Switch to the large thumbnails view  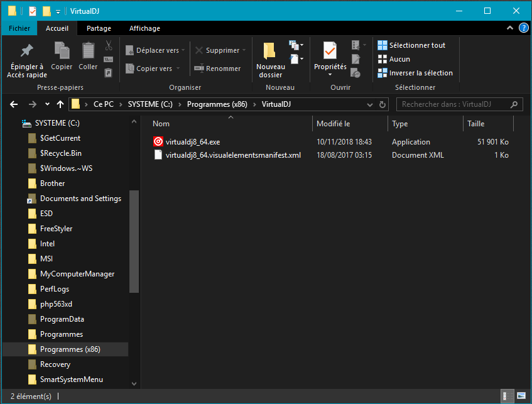[x=521, y=396]
